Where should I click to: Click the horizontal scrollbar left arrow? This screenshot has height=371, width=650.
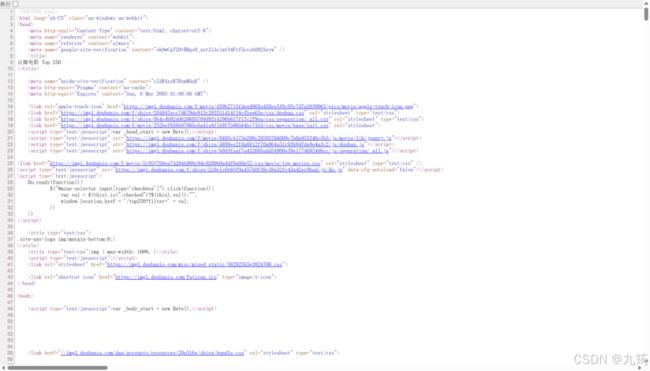click(3, 368)
